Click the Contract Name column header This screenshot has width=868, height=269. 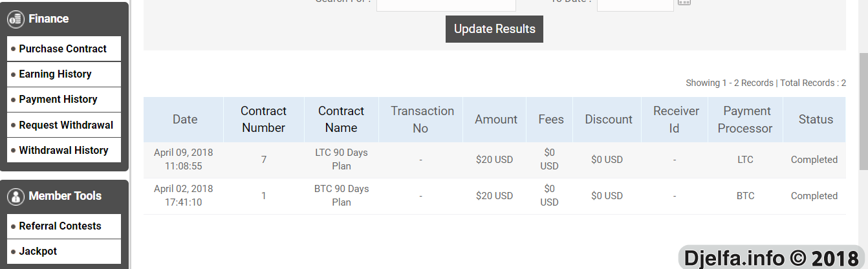click(x=341, y=120)
